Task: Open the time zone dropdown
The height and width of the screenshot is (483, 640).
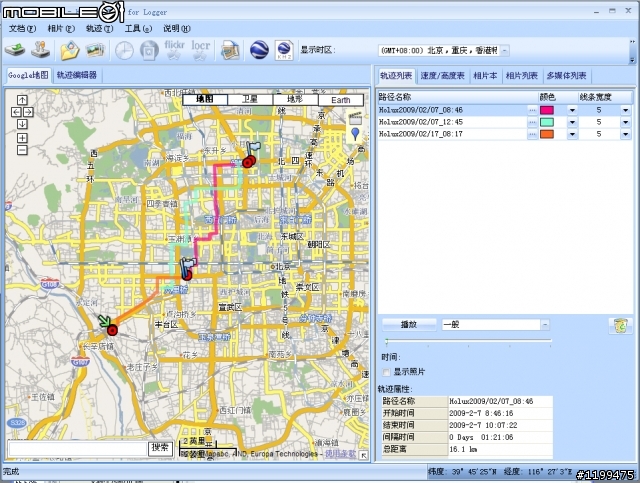Action: pos(505,51)
